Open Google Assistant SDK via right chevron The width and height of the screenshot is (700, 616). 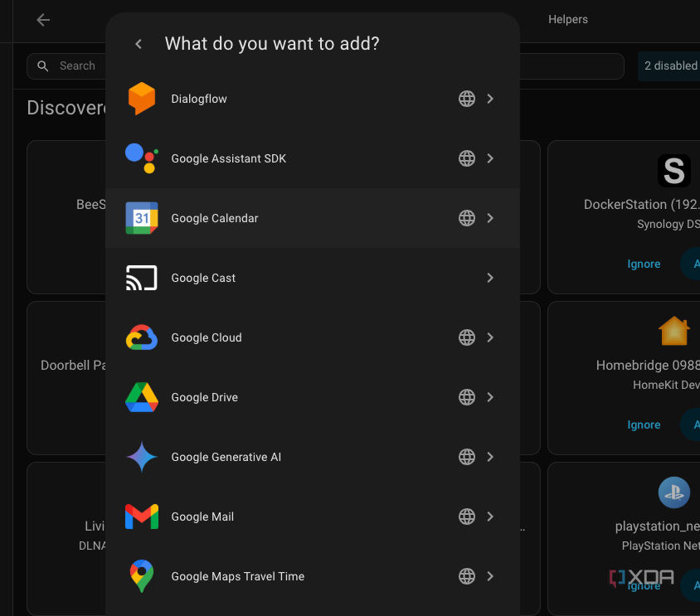click(490, 158)
